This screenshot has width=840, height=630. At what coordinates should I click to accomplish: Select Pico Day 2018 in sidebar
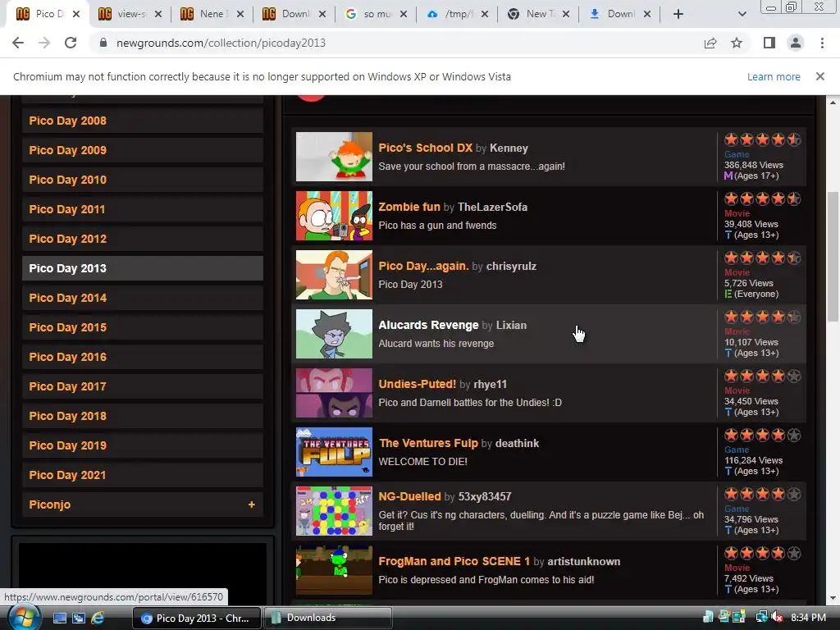[x=143, y=416]
